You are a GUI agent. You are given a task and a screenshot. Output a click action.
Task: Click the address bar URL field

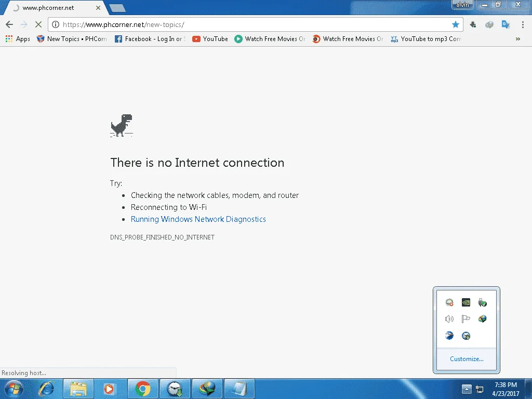coord(255,24)
